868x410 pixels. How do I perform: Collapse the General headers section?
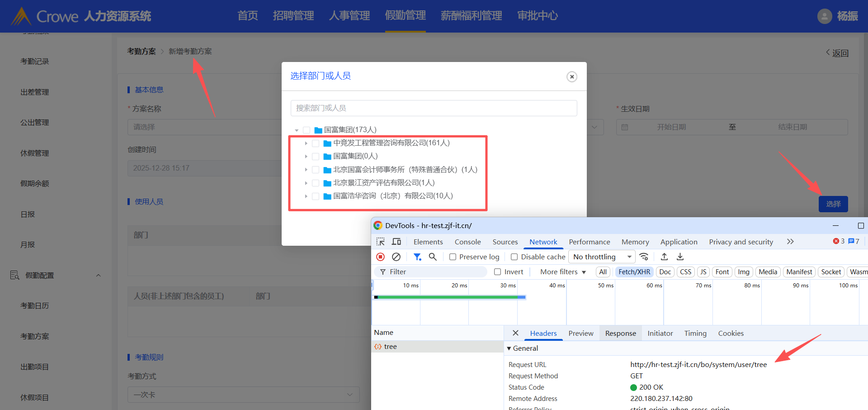tap(509, 348)
